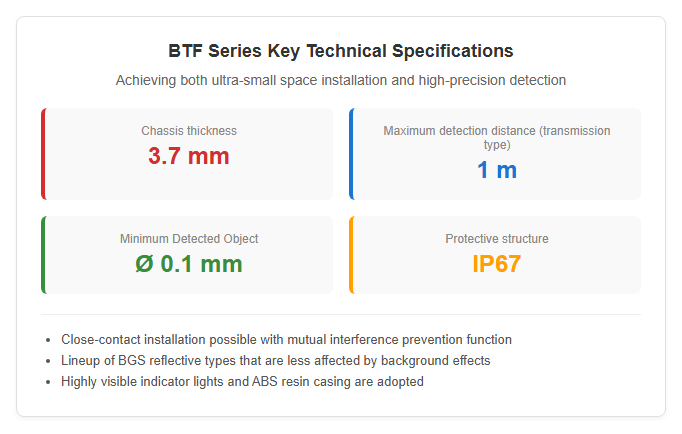The height and width of the screenshot is (434, 682).
Task: Click the Protective structure label
Action: (x=497, y=239)
